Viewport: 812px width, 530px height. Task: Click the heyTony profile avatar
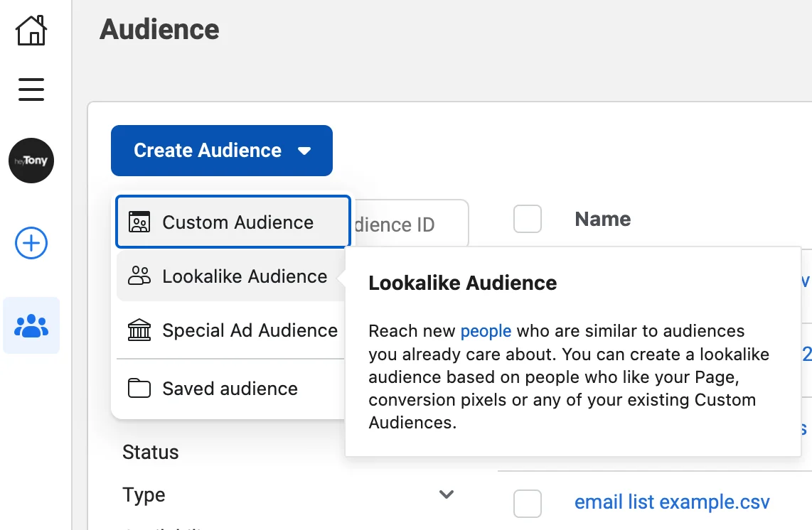click(x=31, y=161)
